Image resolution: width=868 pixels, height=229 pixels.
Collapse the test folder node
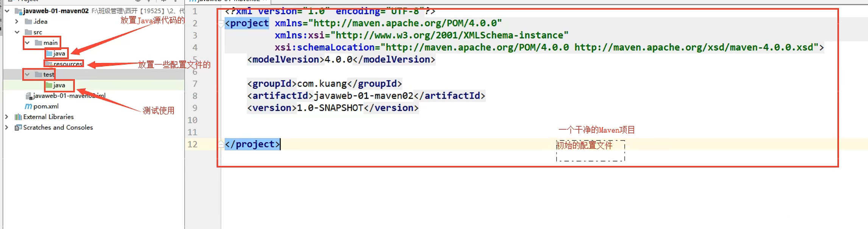tap(27, 74)
